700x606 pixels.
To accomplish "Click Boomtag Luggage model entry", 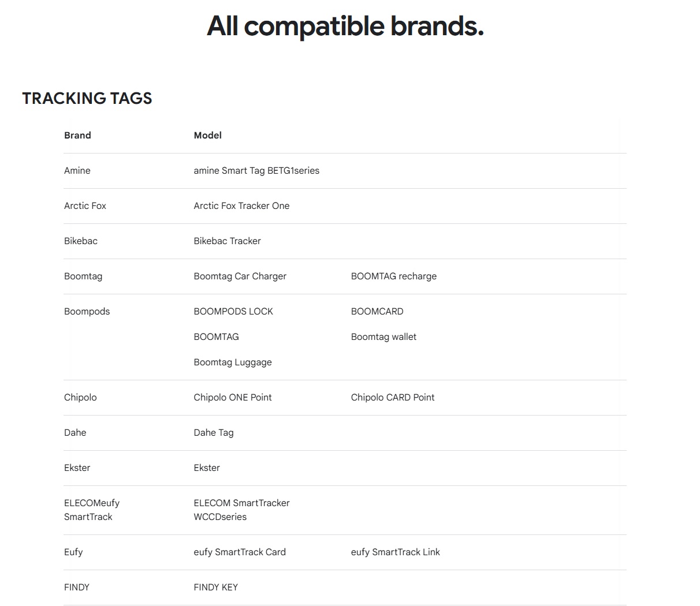I will (x=233, y=362).
